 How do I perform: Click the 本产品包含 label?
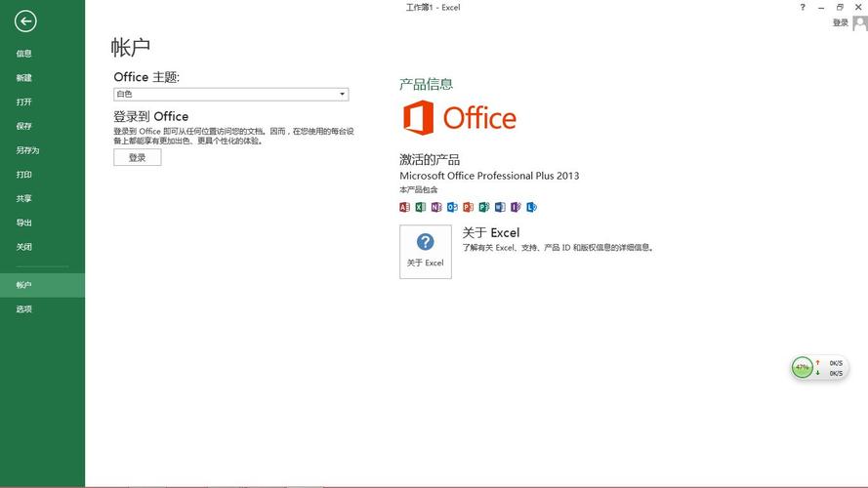(x=419, y=189)
